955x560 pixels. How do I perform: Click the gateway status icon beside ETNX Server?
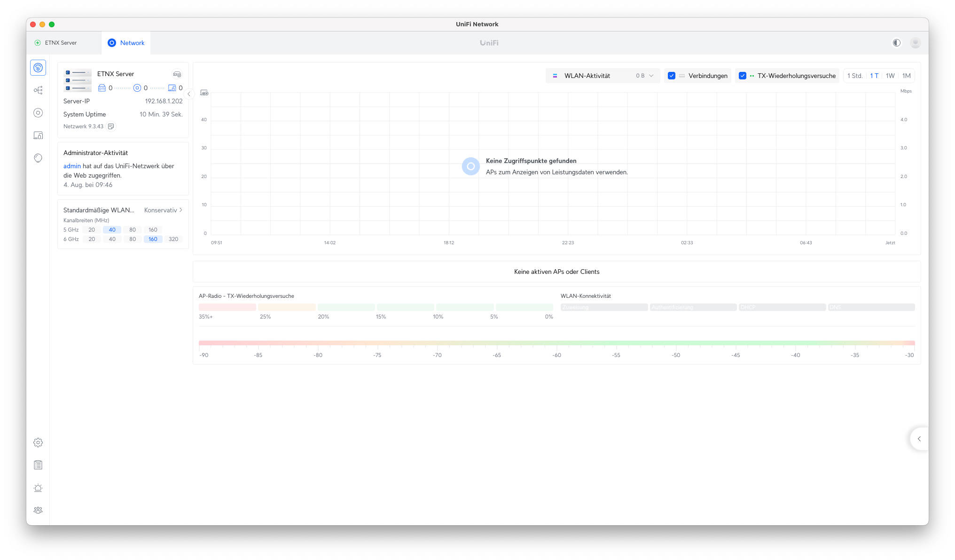177,74
